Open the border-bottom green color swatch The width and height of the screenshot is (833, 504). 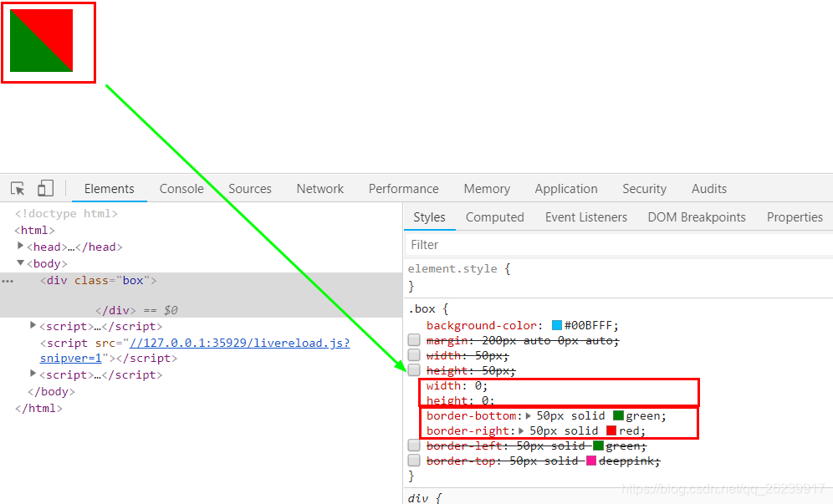pos(618,415)
